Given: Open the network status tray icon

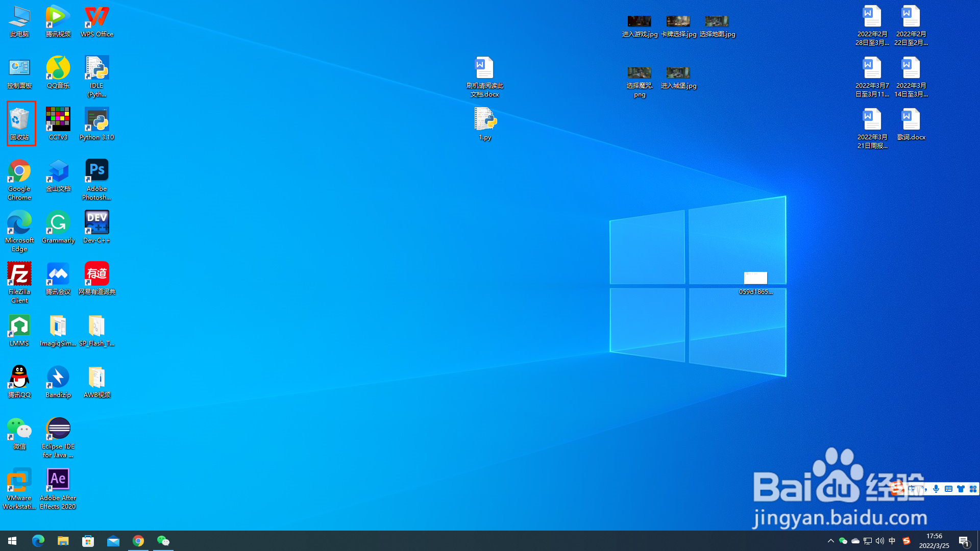Looking at the screenshot, I should point(867,541).
